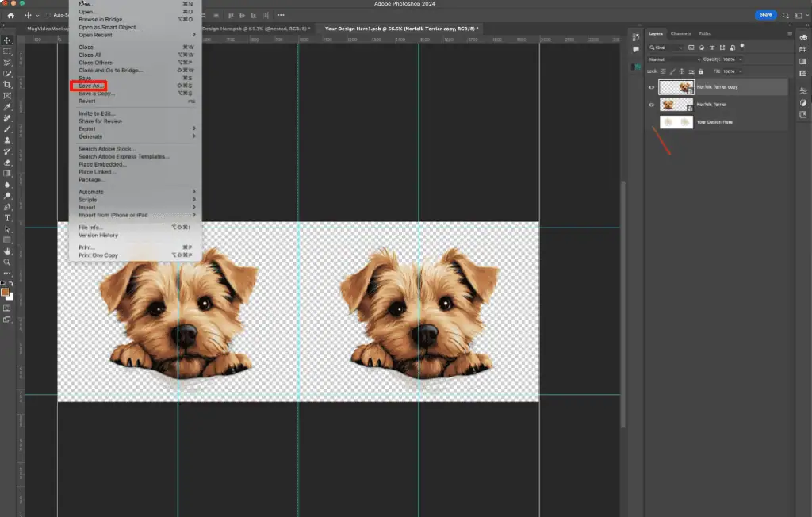Select the Eyedropper tool
Viewport: 812px width, 517px height.
point(9,105)
